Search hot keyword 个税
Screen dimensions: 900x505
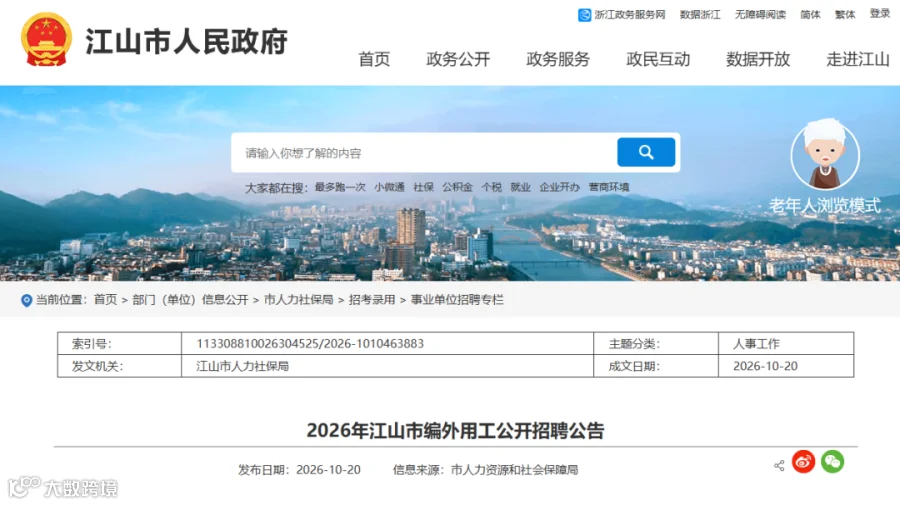(x=491, y=187)
